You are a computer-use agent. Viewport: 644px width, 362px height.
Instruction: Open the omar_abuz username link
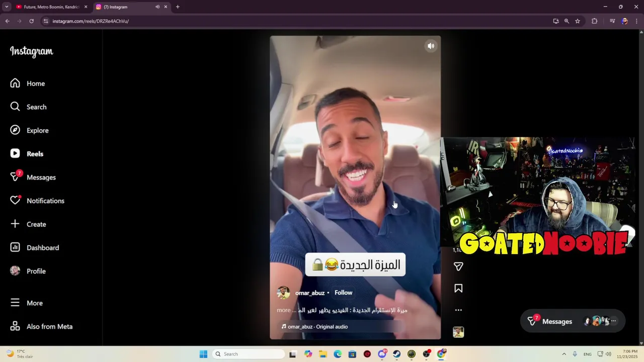pyautogui.click(x=310, y=293)
